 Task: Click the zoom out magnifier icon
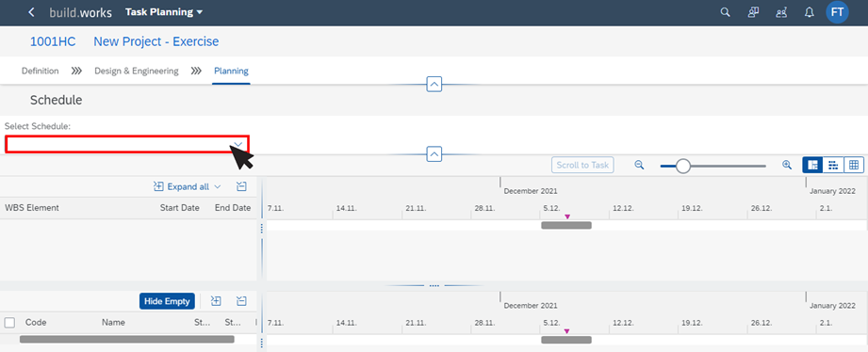[639, 165]
